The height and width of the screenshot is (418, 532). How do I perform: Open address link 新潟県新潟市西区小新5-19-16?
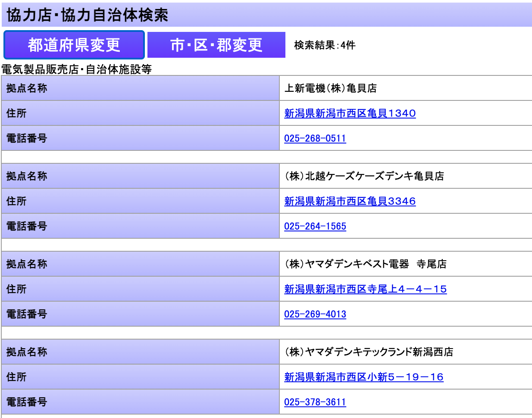pyautogui.click(x=363, y=377)
